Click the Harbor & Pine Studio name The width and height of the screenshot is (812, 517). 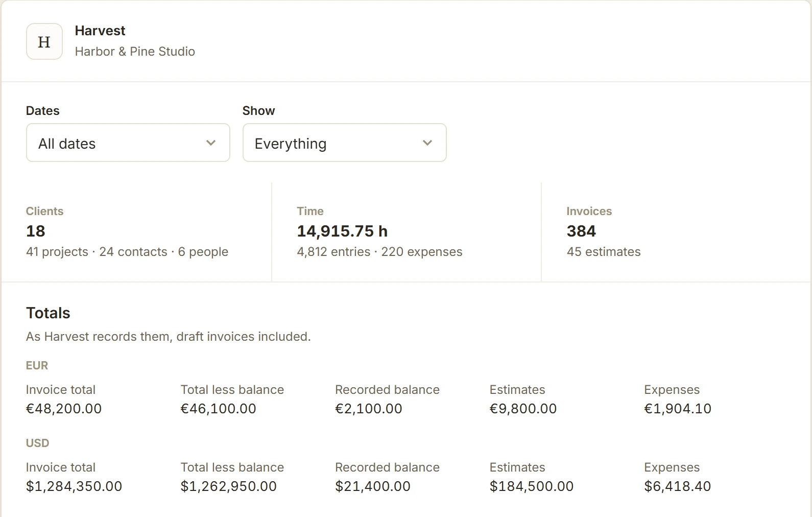pyautogui.click(x=135, y=52)
